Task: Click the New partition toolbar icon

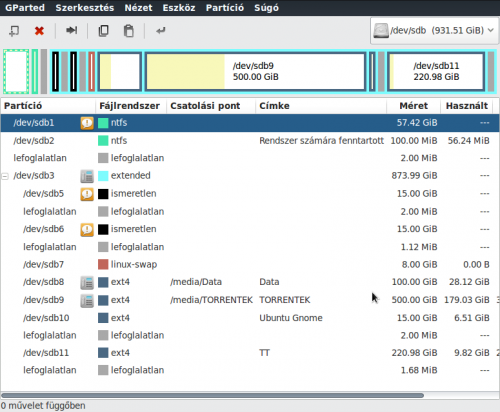Action: click(x=14, y=31)
